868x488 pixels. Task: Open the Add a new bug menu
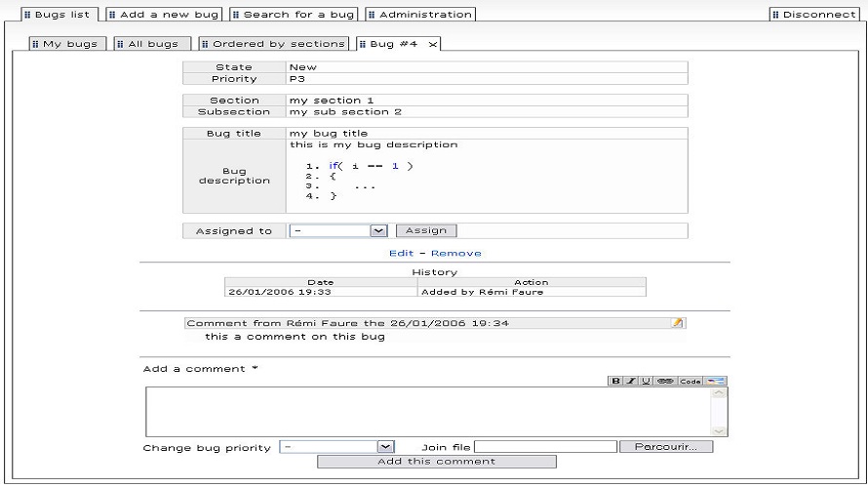coord(164,15)
